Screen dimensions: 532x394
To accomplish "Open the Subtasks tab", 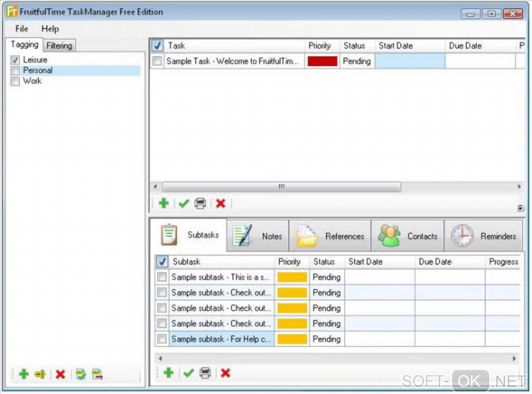I will [x=188, y=235].
